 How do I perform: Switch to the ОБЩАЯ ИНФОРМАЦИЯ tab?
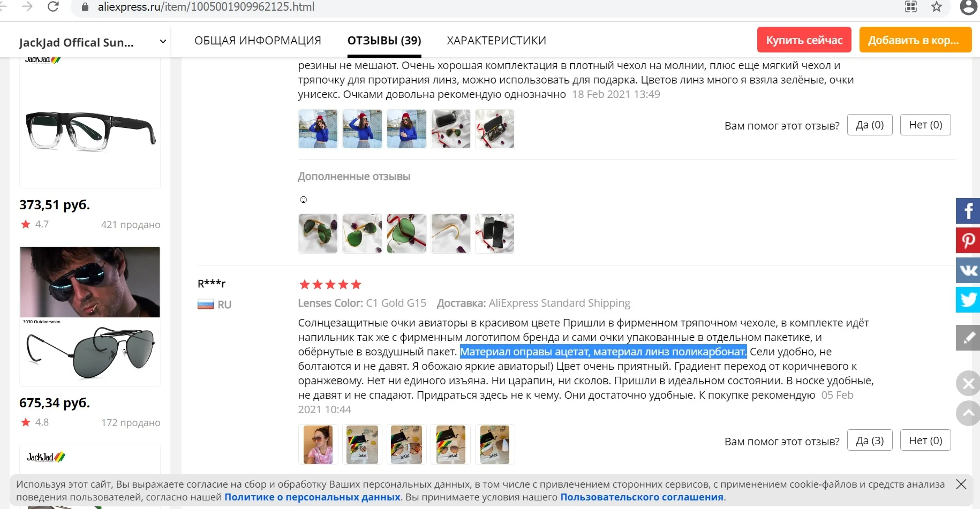point(258,41)
